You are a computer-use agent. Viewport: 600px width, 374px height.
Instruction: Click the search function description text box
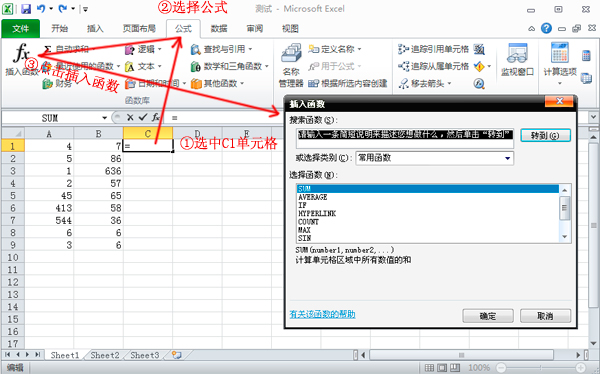pos(405,139)
